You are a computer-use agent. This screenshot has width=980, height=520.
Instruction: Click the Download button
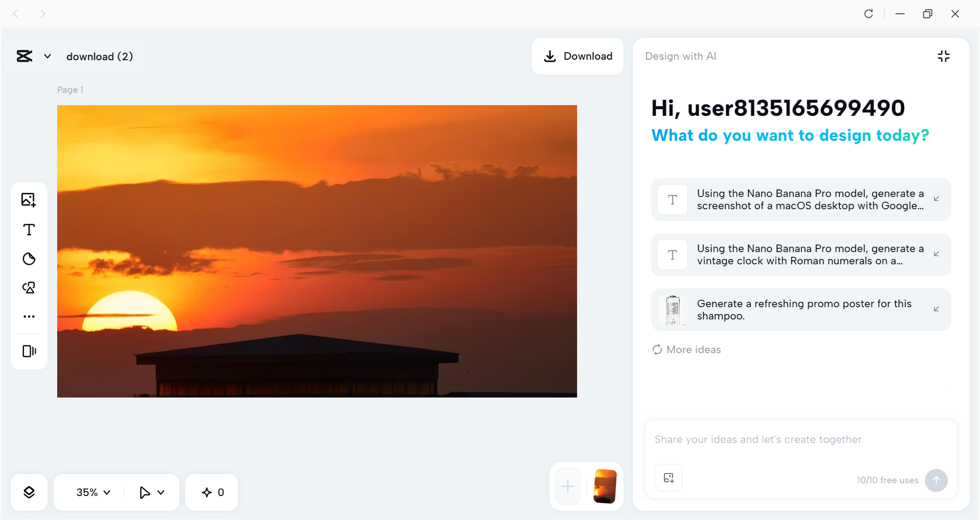tap(577, 56)
